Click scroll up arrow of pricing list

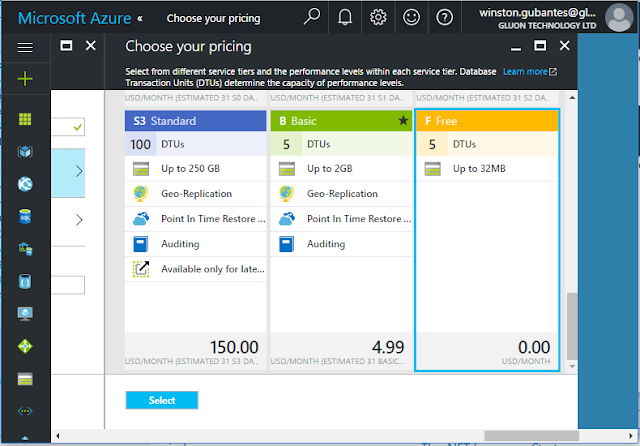(x=572, y=98)
